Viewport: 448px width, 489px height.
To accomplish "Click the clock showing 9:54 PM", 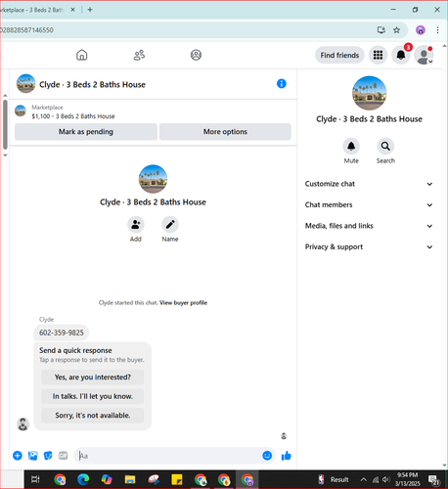I will pyautogui.click(x=407, y=475).
